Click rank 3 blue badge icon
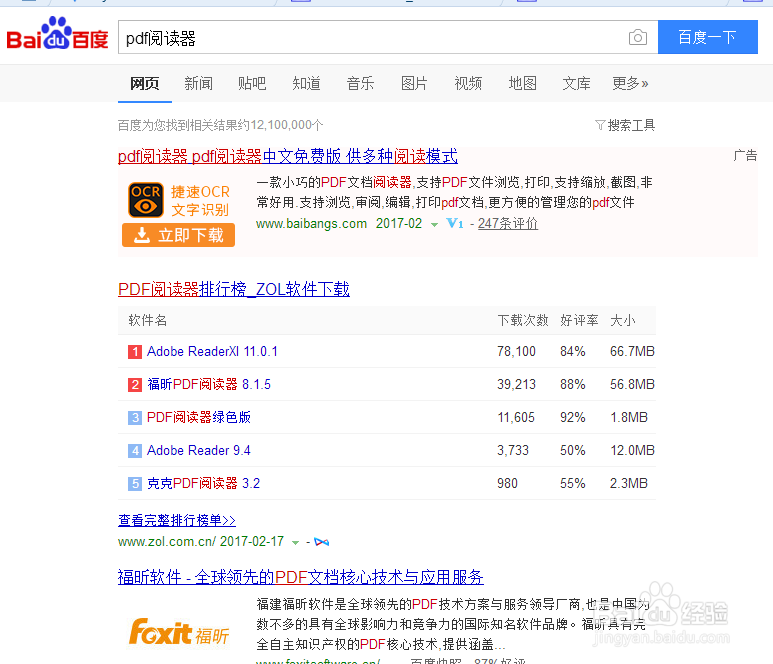This screenshot has height=664, width=773. click(x=135, y=418)
